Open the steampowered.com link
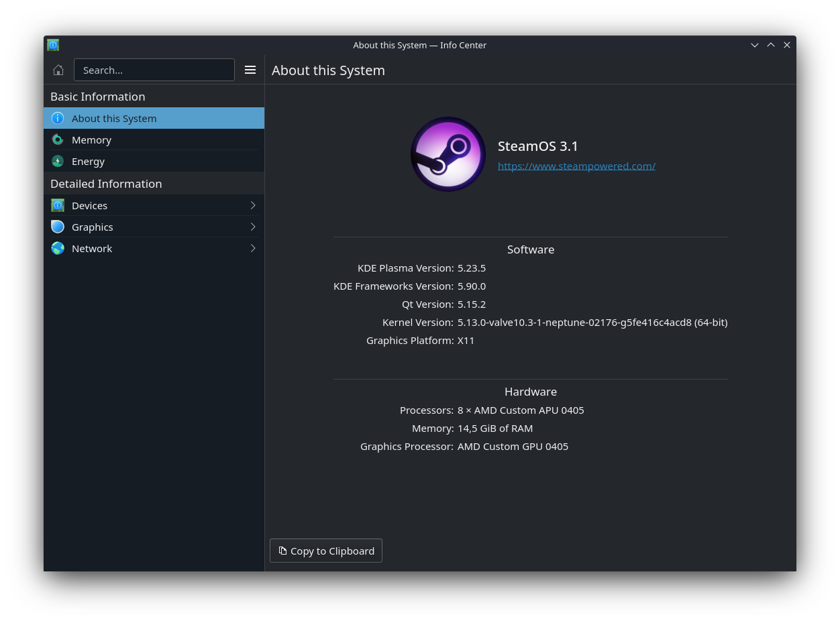840x623 pixels. tap(576, 166)
